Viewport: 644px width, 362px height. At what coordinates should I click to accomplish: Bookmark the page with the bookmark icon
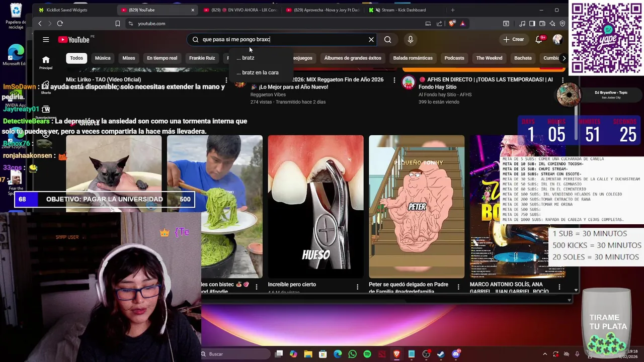(117, 23)
